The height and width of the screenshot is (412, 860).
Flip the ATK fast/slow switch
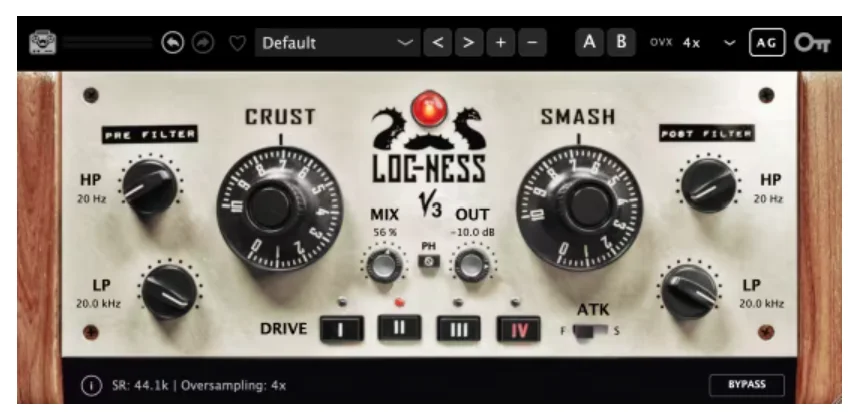pos(590,331)
